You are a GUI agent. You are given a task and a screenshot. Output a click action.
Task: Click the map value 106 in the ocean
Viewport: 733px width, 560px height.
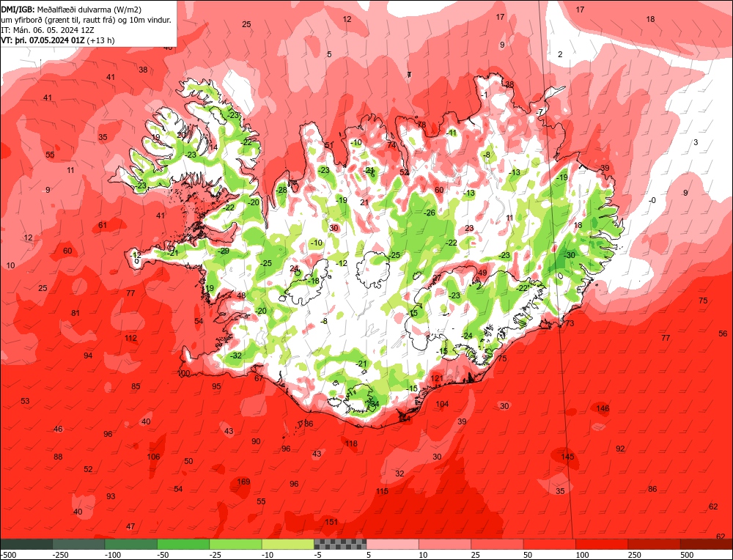click(153, 457)
